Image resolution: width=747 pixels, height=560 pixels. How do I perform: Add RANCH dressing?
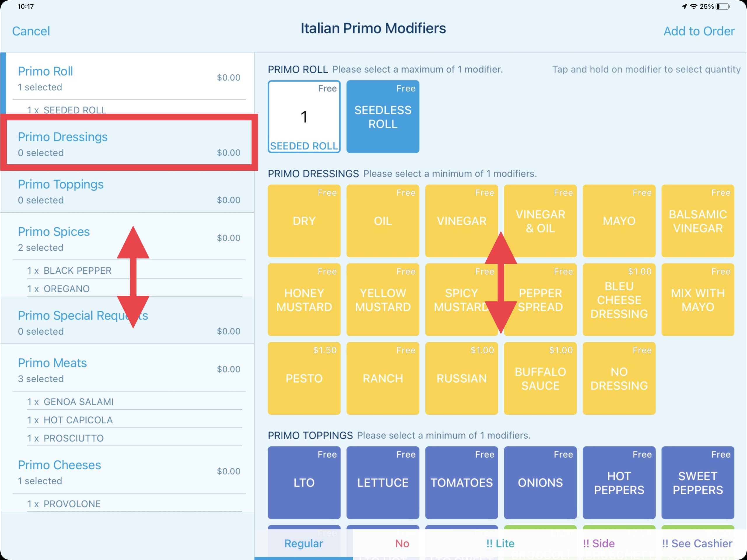[383, 378]
